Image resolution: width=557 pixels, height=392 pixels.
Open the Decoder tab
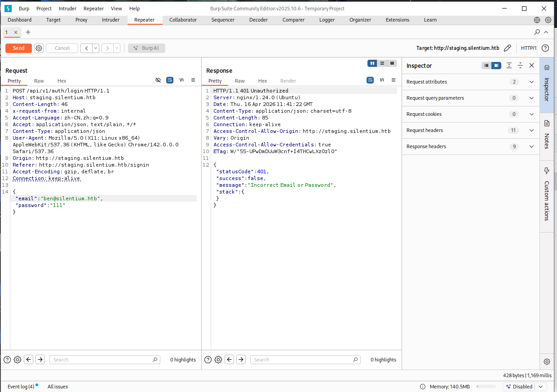pyautogui.click(x=258, y=20)
